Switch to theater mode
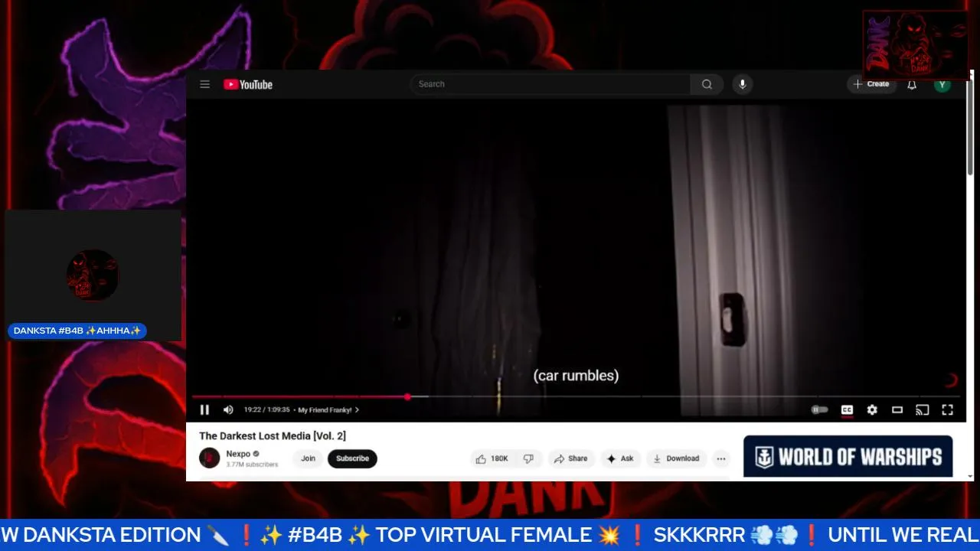Viewport: 980px width, 551px height. tap(897, 410)
